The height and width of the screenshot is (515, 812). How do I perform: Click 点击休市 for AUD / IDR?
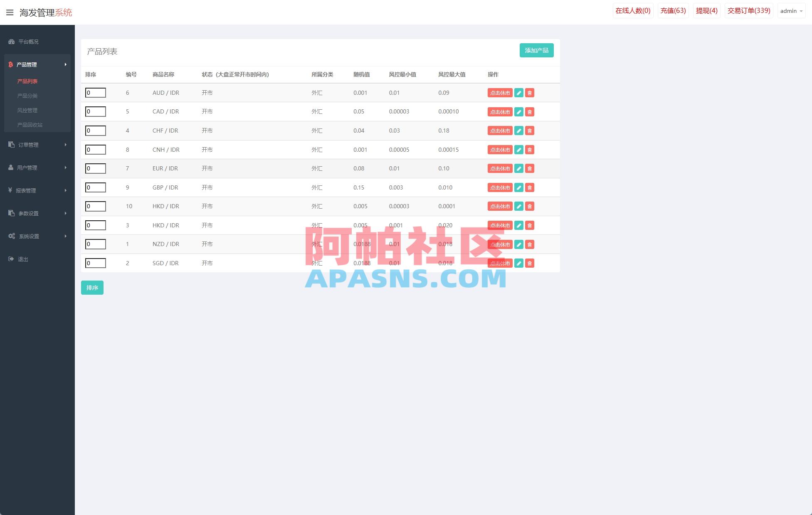(500, 93)
